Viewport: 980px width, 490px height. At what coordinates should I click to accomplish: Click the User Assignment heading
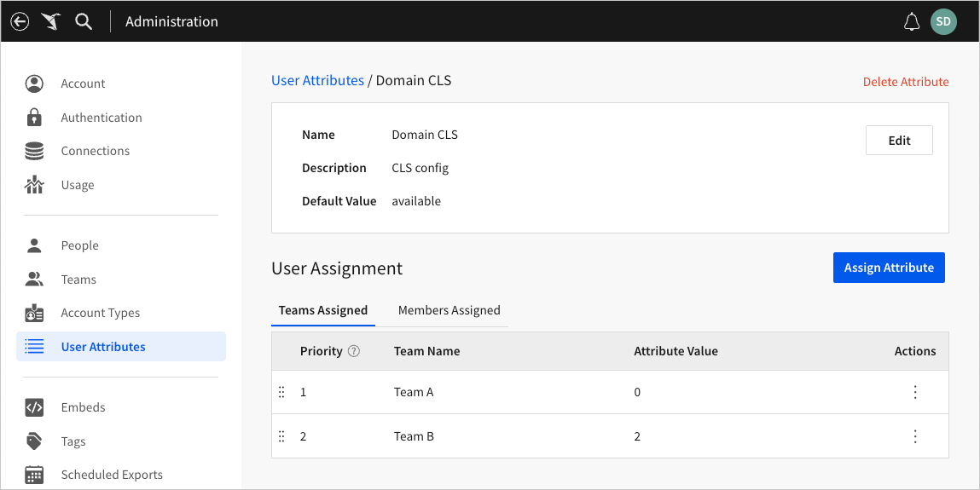337,268
